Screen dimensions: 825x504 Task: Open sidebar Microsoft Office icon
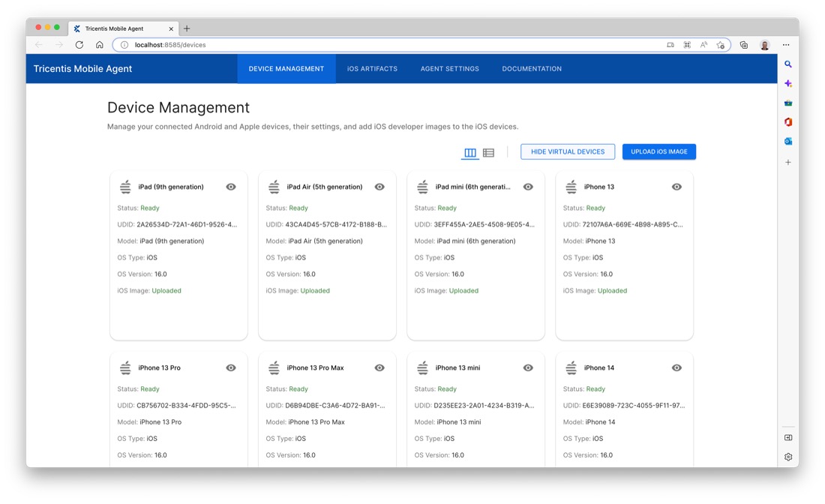(x=788, y=122)
